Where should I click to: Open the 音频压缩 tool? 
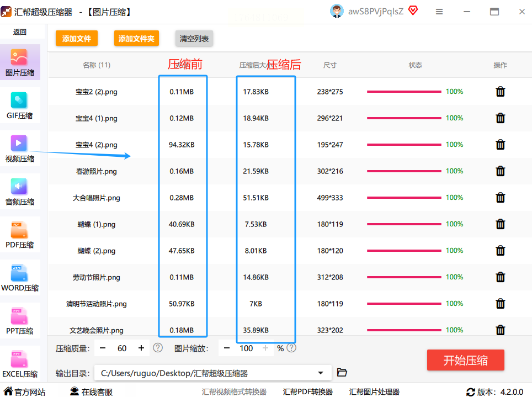[x=19, y=192]
